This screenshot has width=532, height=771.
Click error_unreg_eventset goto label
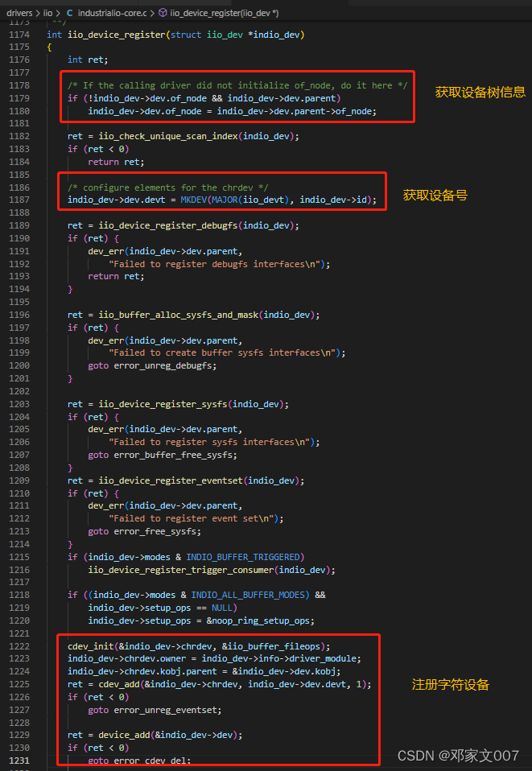click(167, 710)
